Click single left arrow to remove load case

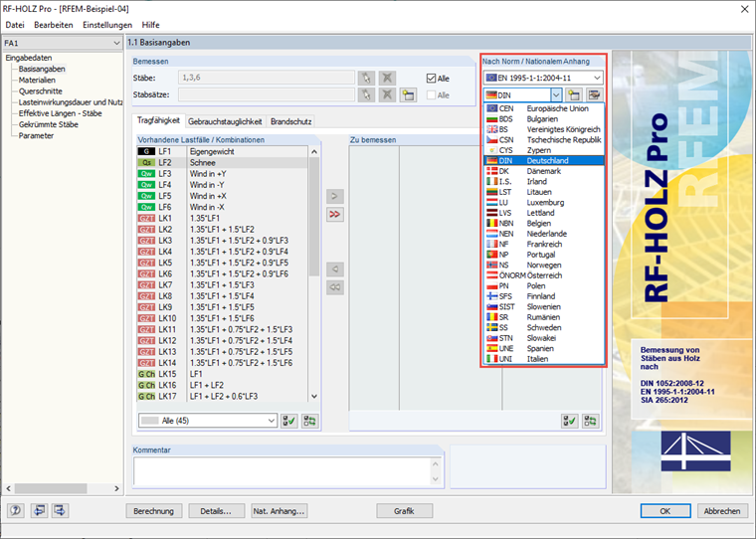tap(335, 269)
